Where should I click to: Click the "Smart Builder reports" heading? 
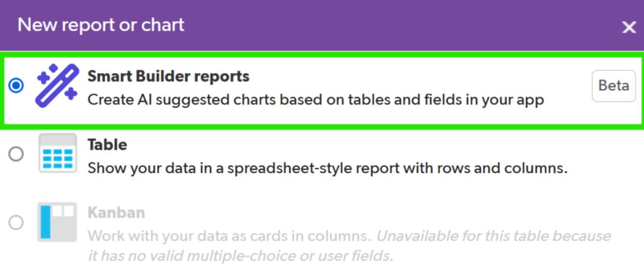pyautogui.click(x=169, y=76)
